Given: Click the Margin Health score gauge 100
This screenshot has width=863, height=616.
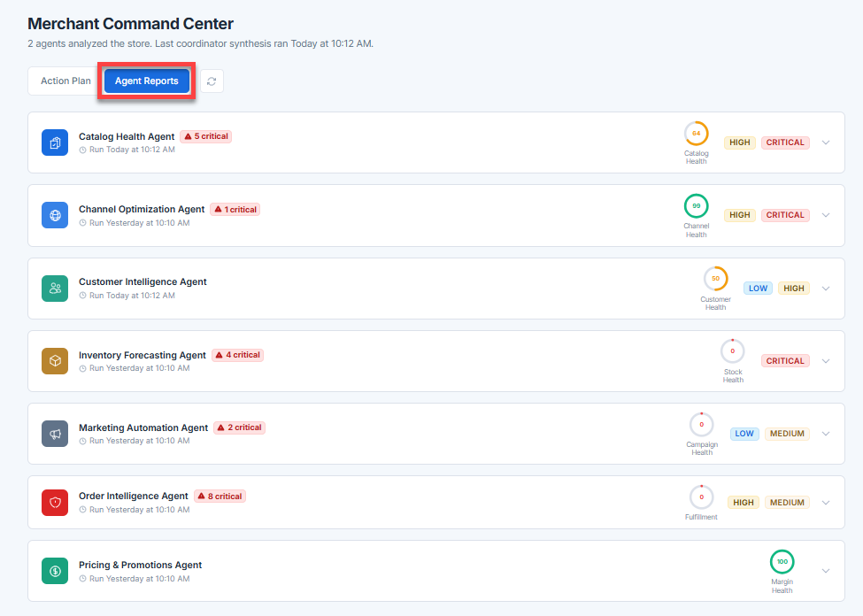Looking at the screenshot, I should click(x=782, y=562).
